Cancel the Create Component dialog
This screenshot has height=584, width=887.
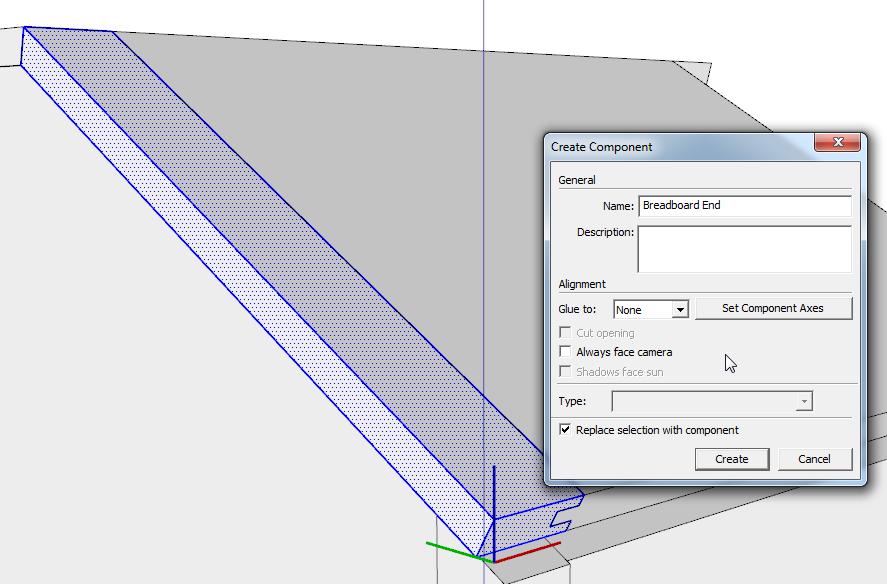click(x=815, y=460)
